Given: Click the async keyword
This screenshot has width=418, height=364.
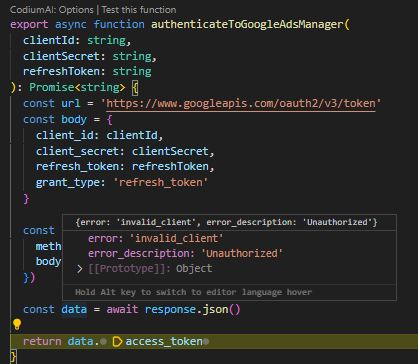Looking at the screenshot, I should 71,25.
